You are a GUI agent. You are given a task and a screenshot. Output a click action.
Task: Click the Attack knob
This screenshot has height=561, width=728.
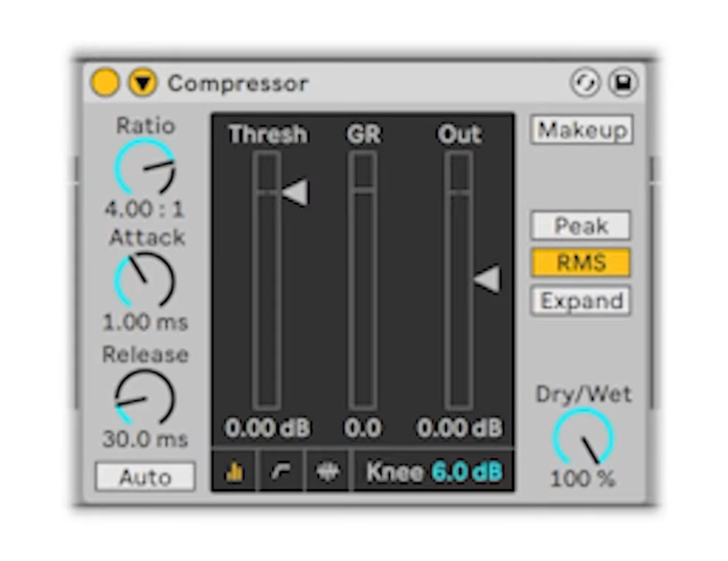click(144, 280)
